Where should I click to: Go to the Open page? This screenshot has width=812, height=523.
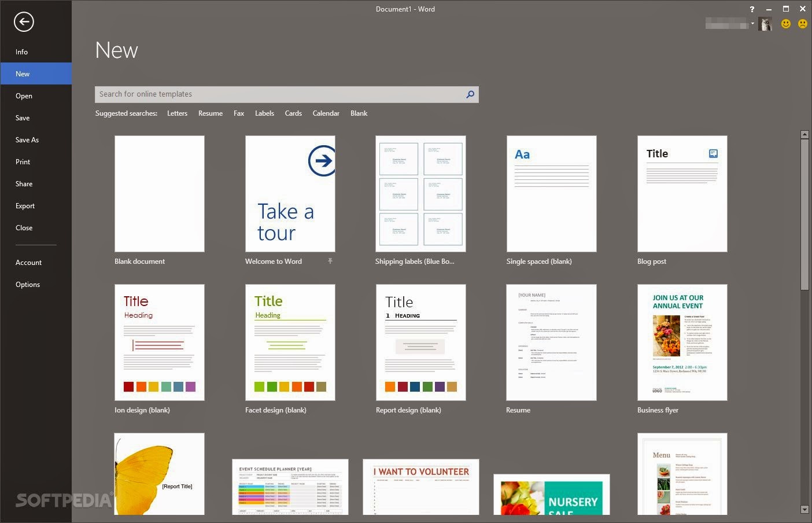pyautogui.click(x=36, y=96)
